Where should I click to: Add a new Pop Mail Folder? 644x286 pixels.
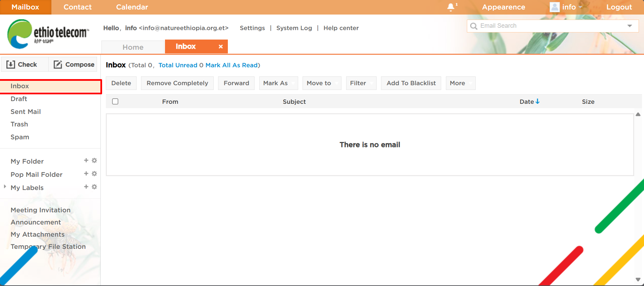[x=86, y=174]
